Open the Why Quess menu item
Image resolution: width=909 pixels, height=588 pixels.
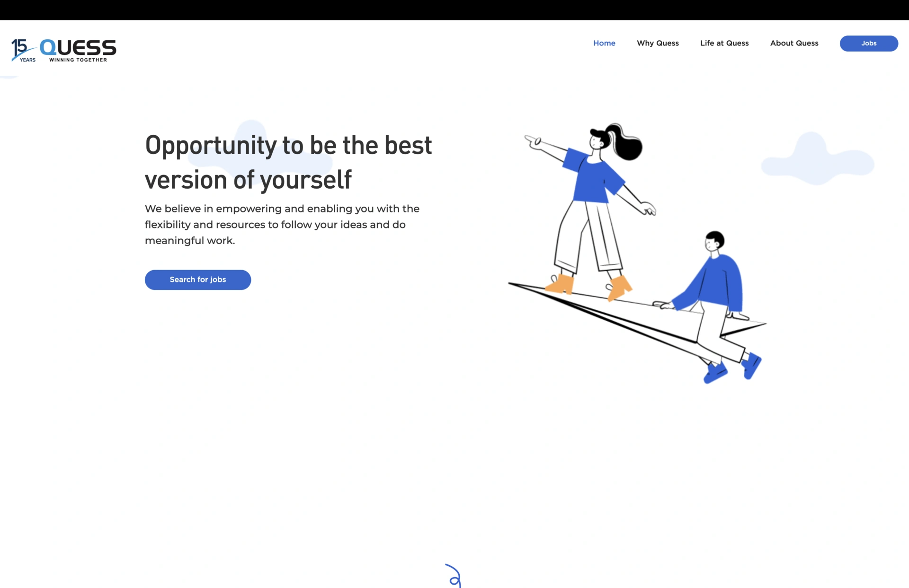(658, 43)
